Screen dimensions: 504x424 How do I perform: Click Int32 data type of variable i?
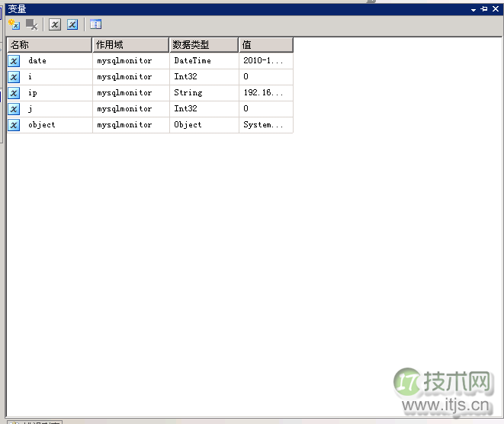[185, 76]
